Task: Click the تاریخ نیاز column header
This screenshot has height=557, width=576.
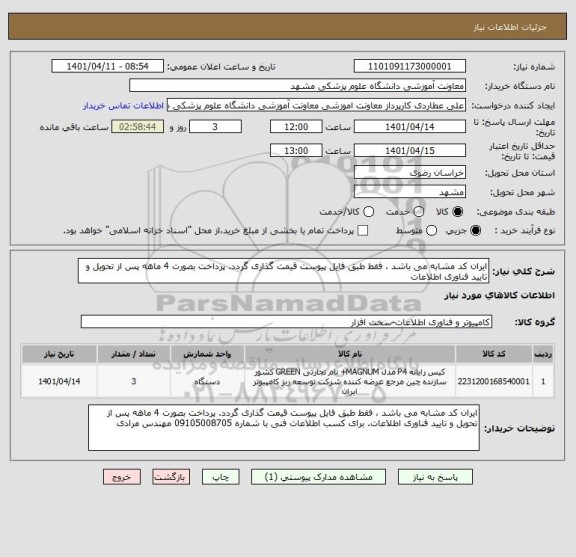Action: 59,354
